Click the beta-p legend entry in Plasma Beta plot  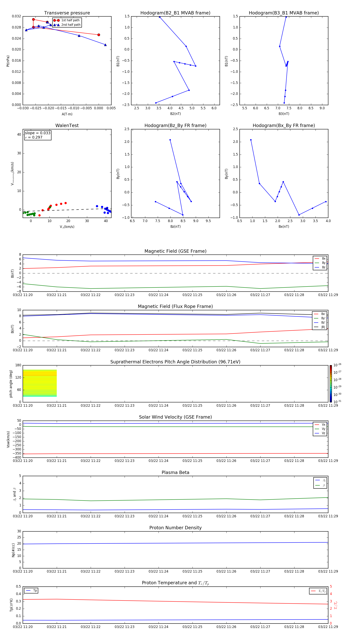320,480
